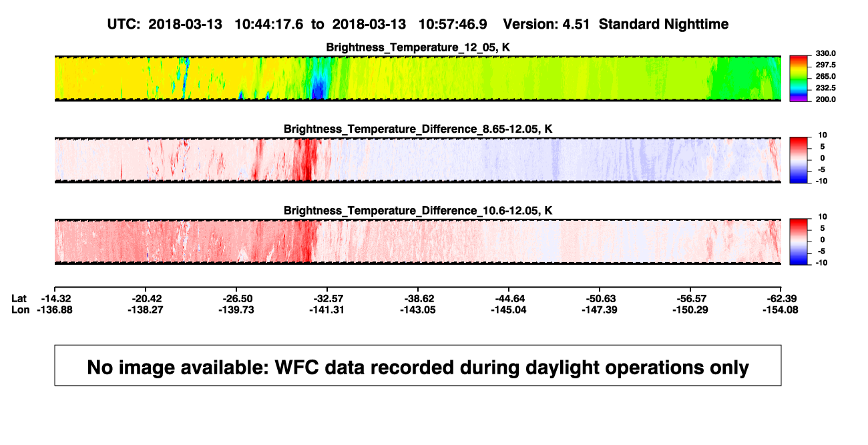
Task: Click the 'Brightness_Temperature_12_05, K' title
Action: point(418,47)
